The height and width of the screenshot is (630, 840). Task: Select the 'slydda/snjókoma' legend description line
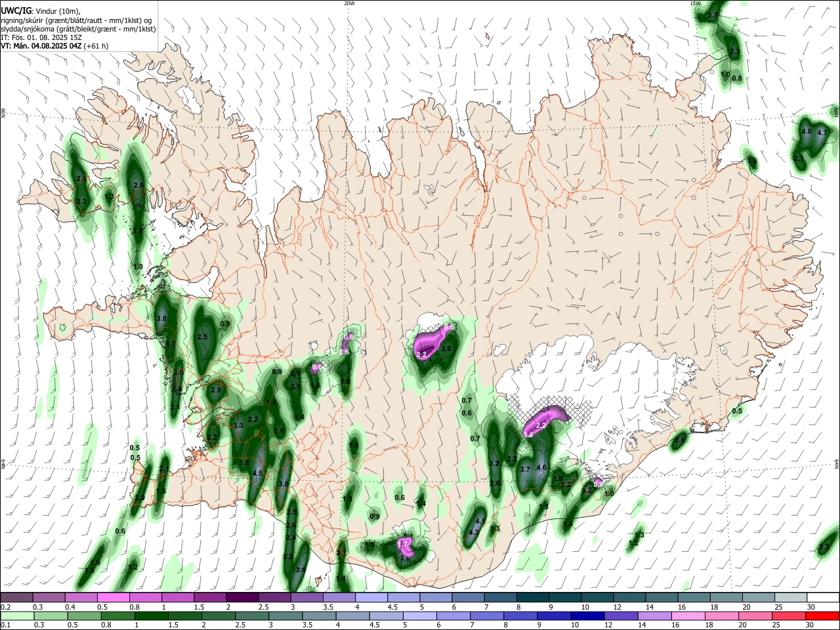[78, 29]
